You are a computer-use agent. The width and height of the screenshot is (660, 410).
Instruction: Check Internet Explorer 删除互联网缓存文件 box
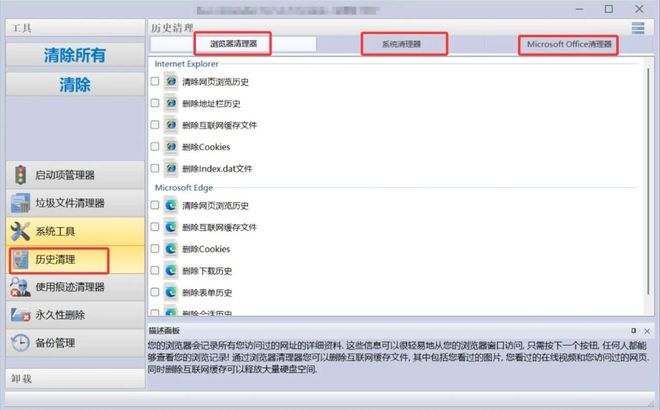[x=155, y=125]
